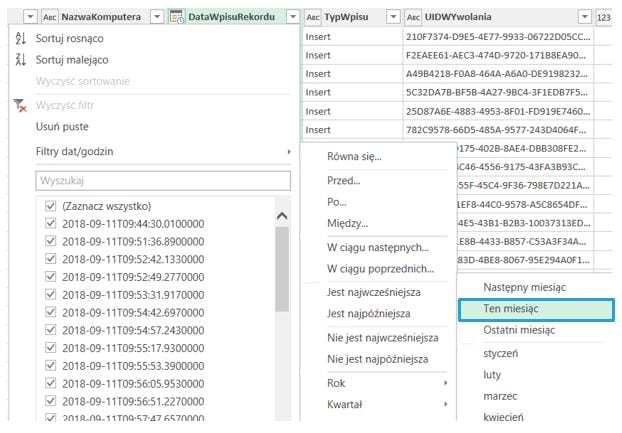
Task: Click the 123 number type column icon
Action: point(604,17)
